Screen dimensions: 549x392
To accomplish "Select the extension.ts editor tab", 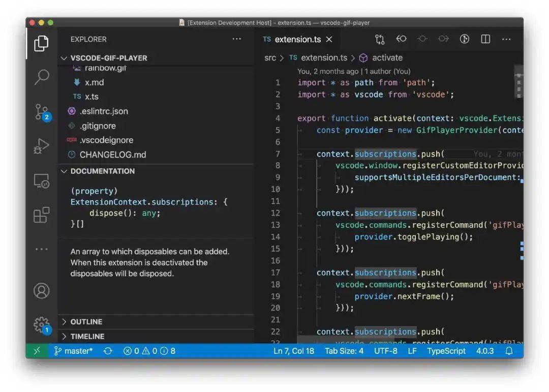I will 297,39.
